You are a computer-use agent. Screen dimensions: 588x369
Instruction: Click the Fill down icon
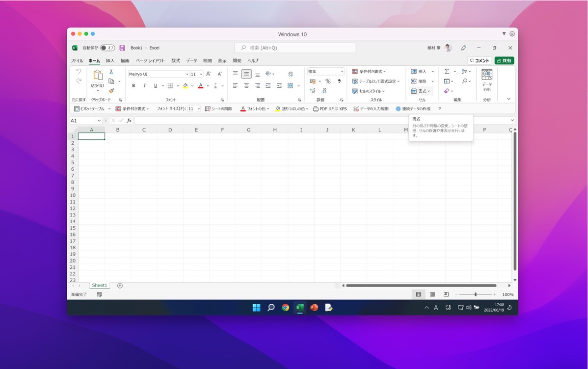[447, 81]
